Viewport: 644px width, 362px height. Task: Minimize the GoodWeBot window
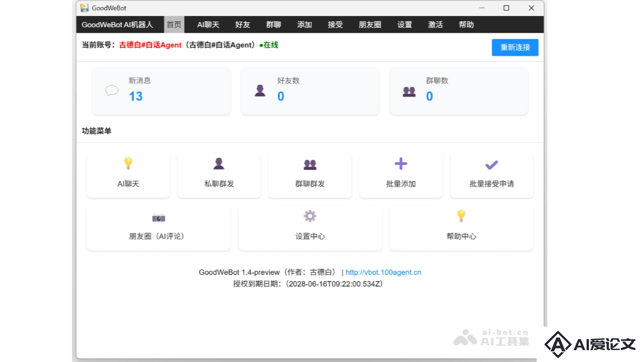point(481,8)
